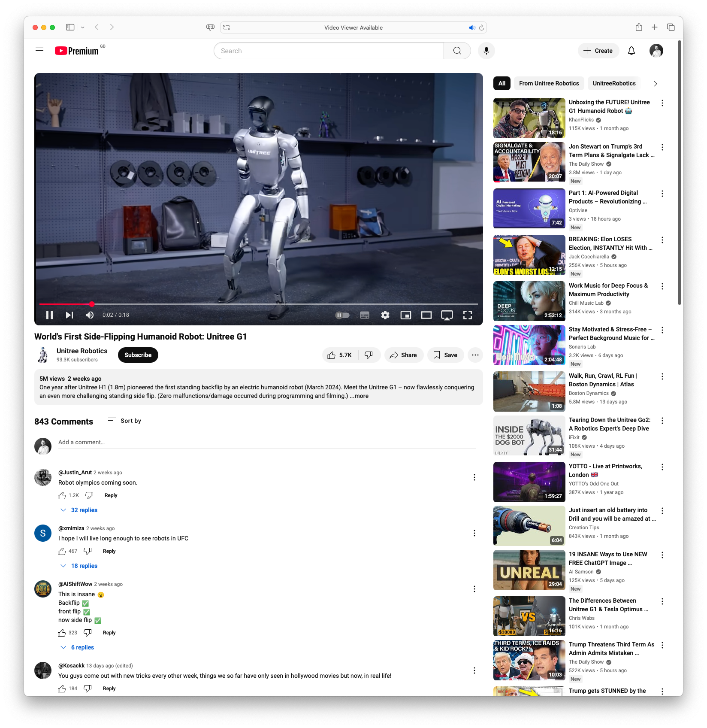This screenshot has width=707, height=728.
Task: Select the From Unitree Robotics chip
Action: pyautogui.click(x=549, y=83)
